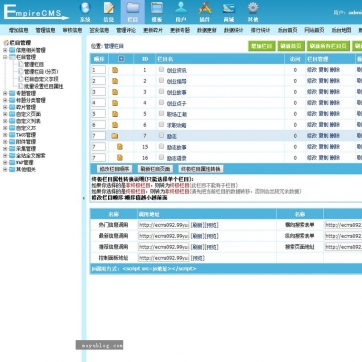Expand the 专题管理 tree node
The width and height of the screenshot is (362, 362).
tap(5, 93)
